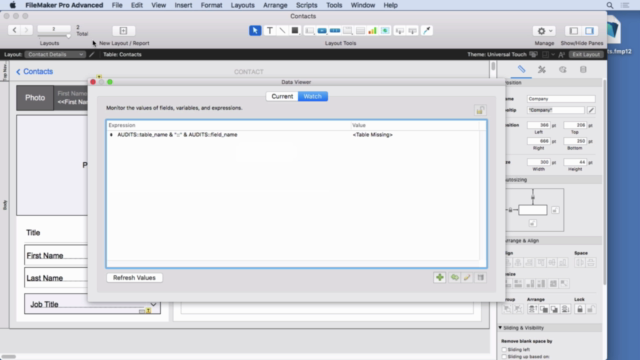Open the Contact Details layout dropdown
The image size is (640, 360).
point(55,54)
